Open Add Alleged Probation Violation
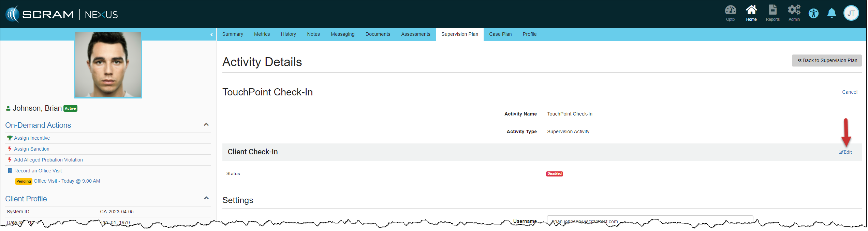Image resolution: width=868 pixels, height=231 pixels. [x=48, y=160]
